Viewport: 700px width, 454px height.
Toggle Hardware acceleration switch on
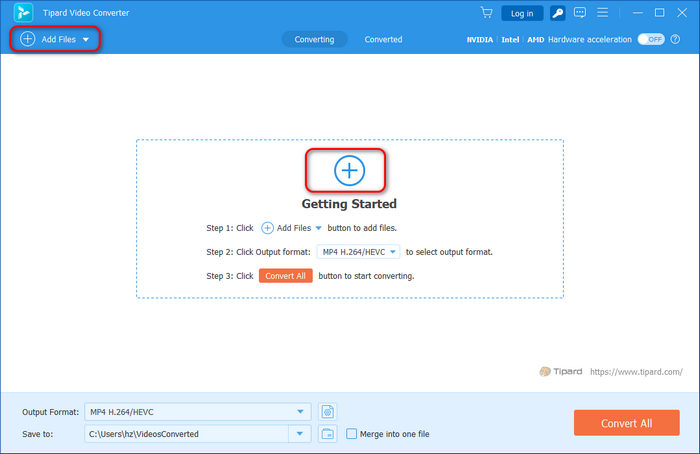(x=651, y=39)
